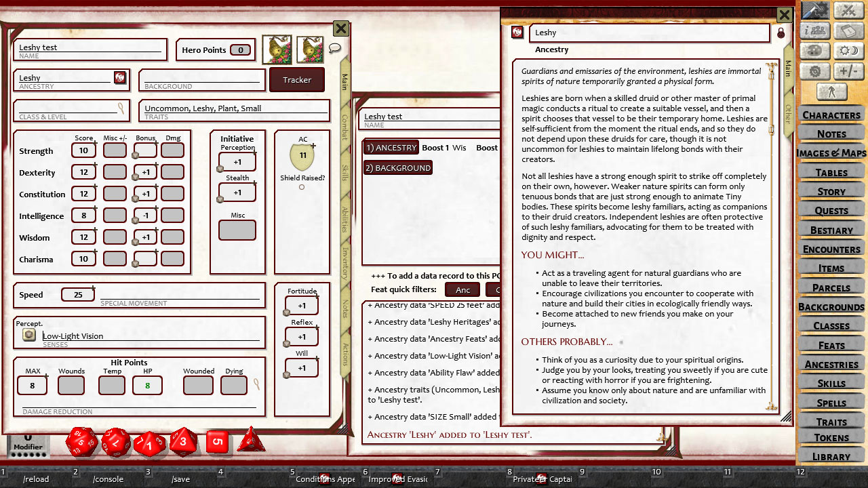Open the Options gear icon
The image size is (868, 488).
pyautogui.click(x=814, y=70)
